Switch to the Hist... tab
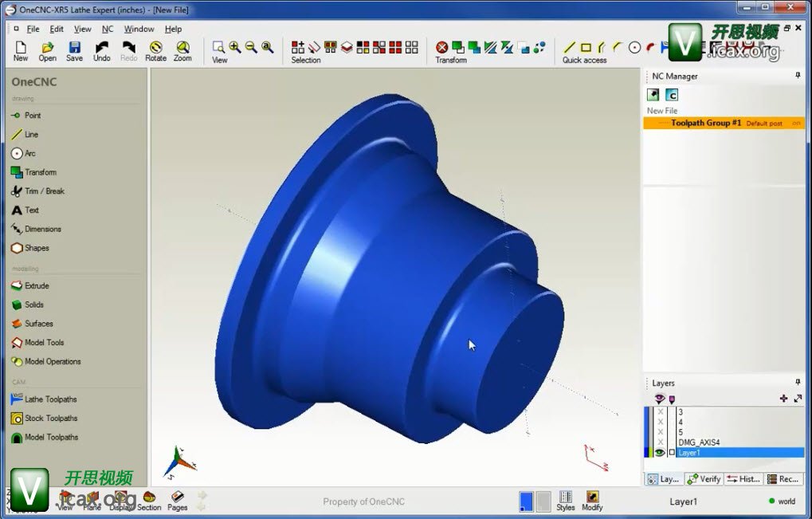 click(743, 479)
